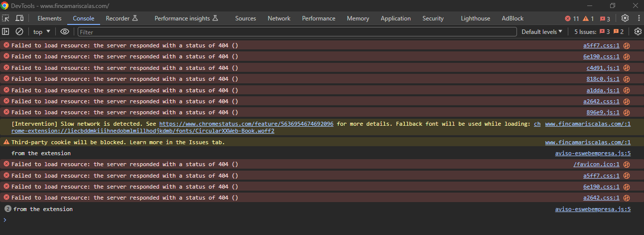The width and height of the screenshot is (644, 235).
Task: Open the Elements panel tab
Action: point(49,18)
